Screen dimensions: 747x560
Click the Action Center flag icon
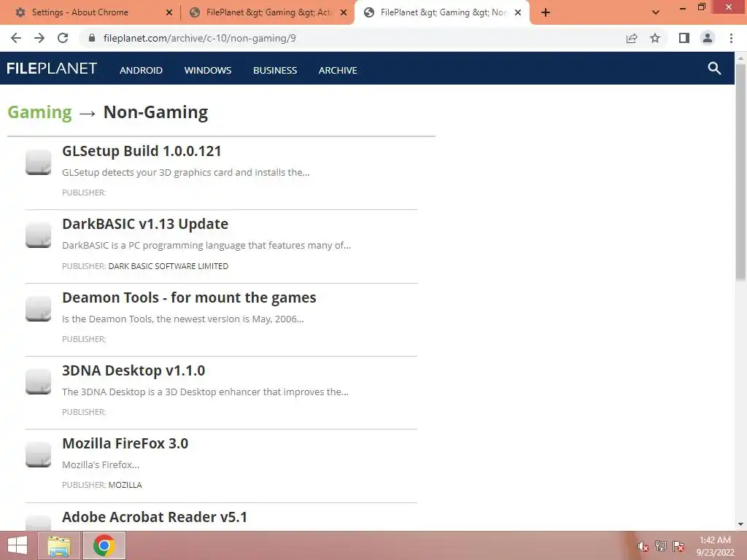click(678, 546)
